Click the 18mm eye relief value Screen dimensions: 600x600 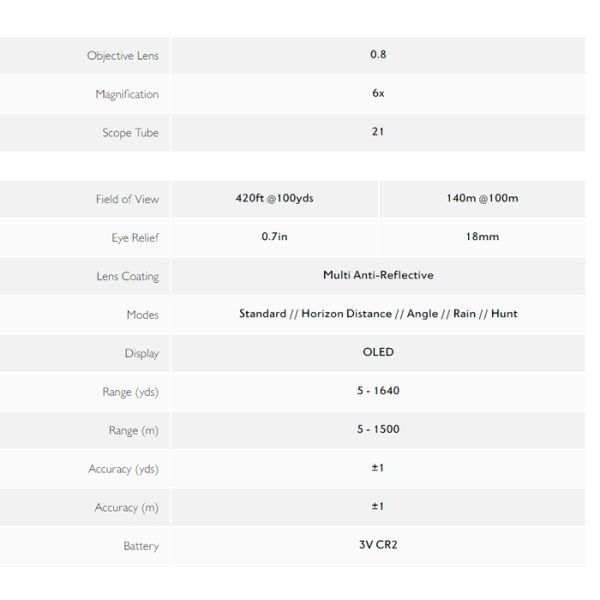click(x=482, y=236)
